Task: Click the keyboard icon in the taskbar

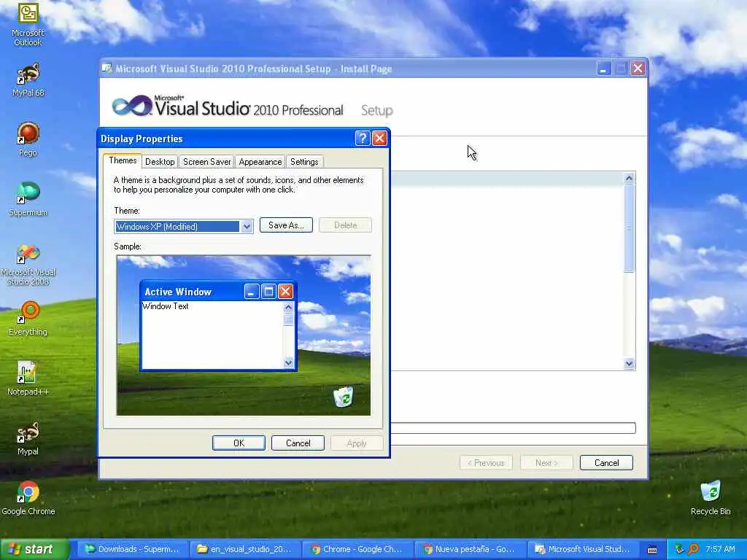Action: [x=652, y=550]
